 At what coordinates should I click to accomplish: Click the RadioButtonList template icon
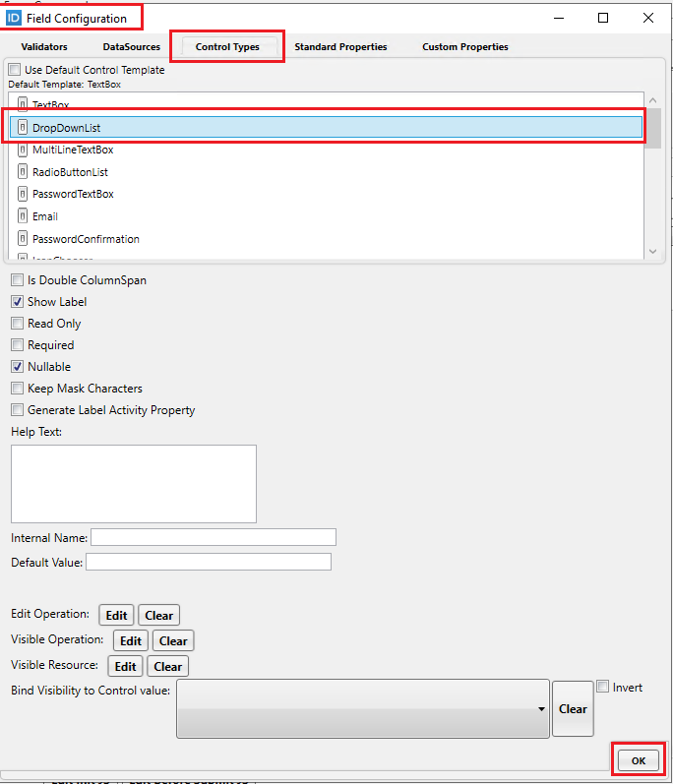[23, 171]
